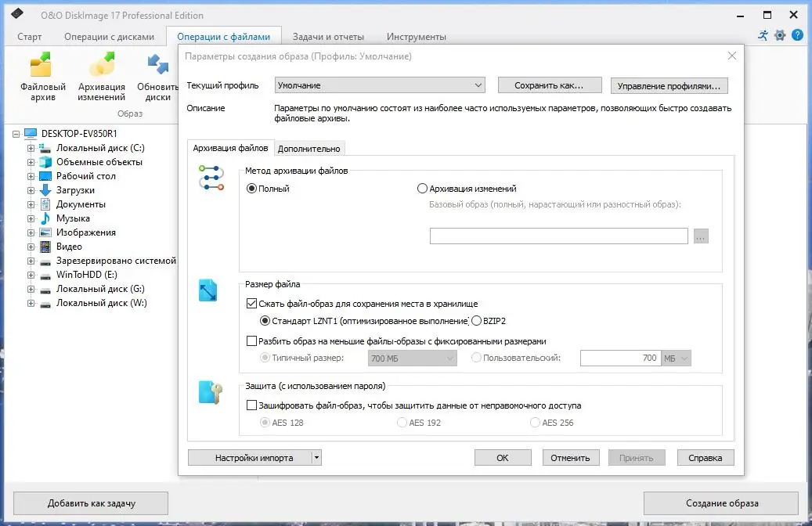Open the Настройки импорта dropdown arrow
Image resolution: width=812 pixels, height=526 pixels.
pyautogui.click(x=316, y=458)
